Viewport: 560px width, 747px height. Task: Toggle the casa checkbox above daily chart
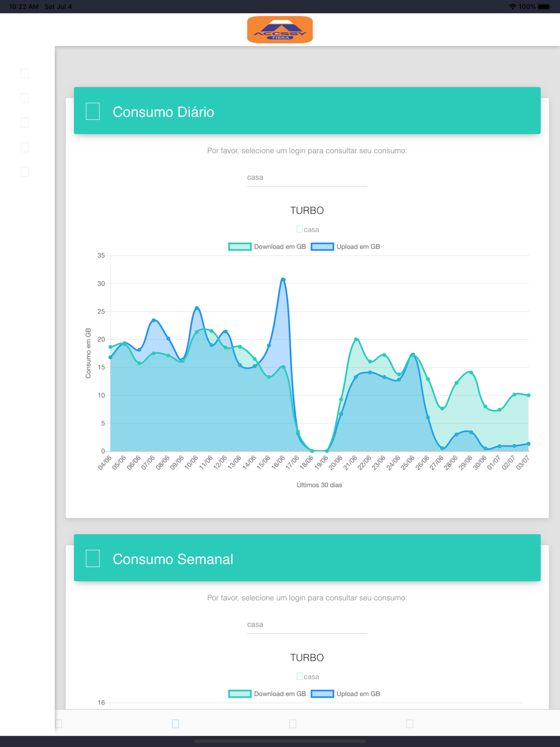(x=300, y=229)
